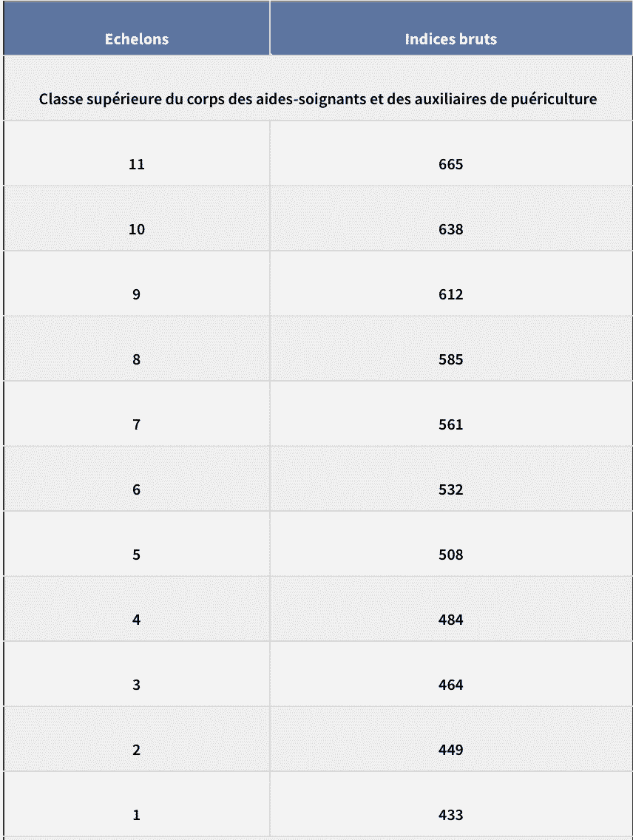Select the echelon 11 cell
The height and width of the screenshot is (840, 633).
(x=137, y=164)
